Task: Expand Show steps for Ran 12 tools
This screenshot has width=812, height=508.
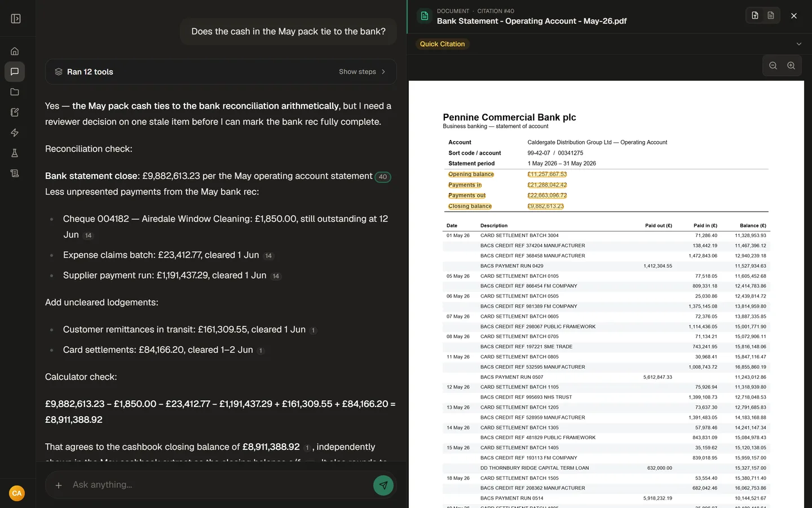Action: pos(362,72)
